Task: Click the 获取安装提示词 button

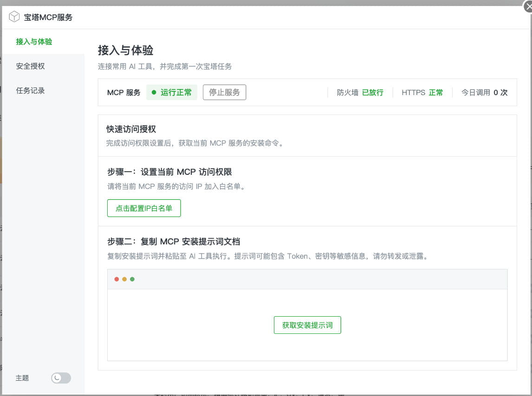Action: tap(307, 325)
